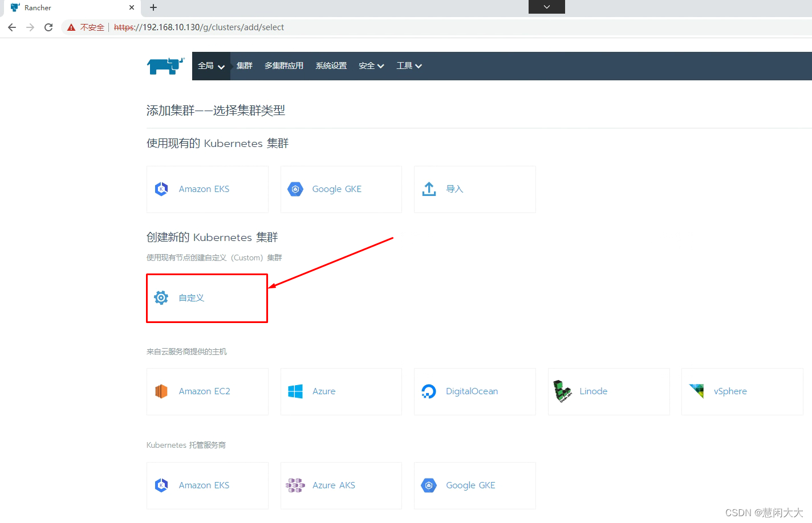Click the browser back arrow
812x523 pixels.
point(12,27)
